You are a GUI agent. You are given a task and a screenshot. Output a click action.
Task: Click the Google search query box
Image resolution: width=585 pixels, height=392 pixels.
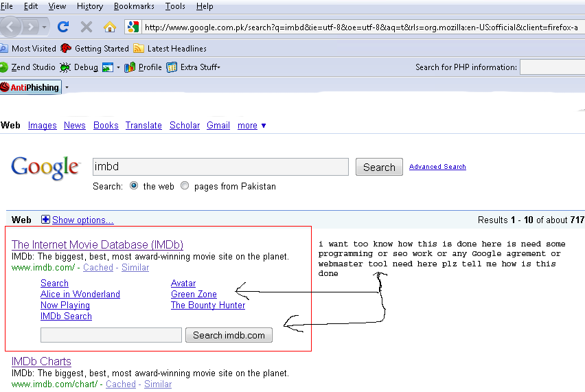pyautogui.click(x=220, y=166)
